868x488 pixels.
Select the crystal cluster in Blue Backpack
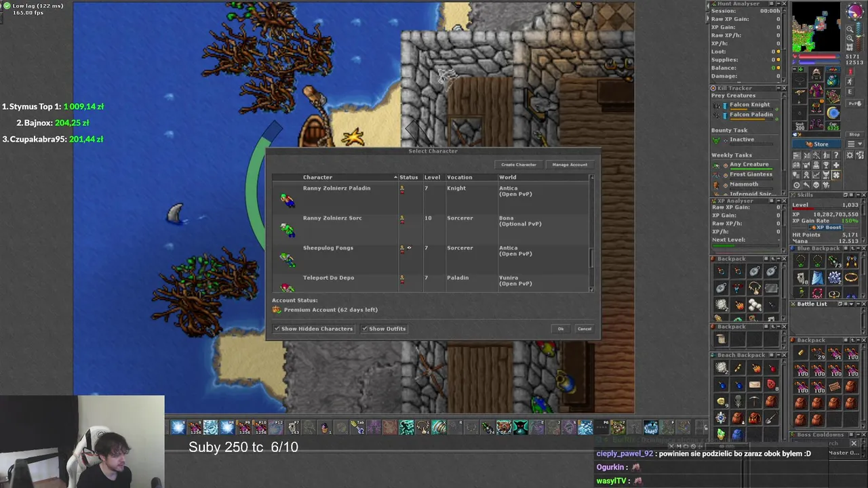point(834,278)
